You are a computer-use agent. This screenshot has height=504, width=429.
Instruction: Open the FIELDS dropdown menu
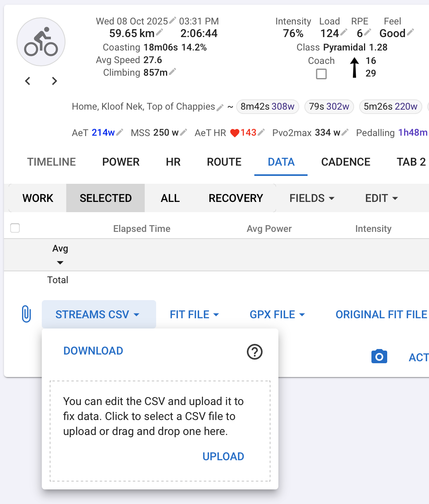[x=312, y=198]
